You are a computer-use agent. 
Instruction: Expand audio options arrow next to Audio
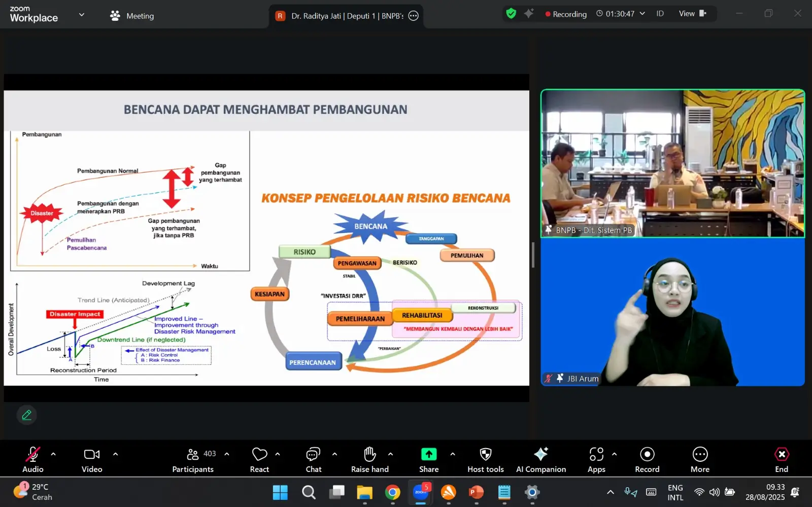53,454
